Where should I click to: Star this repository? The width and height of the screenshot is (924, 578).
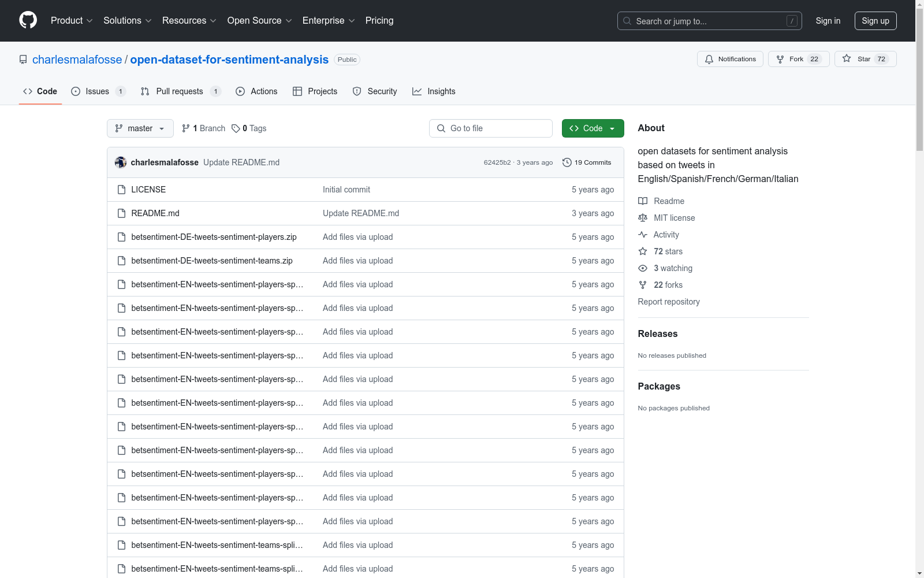(x=865, y=59)
